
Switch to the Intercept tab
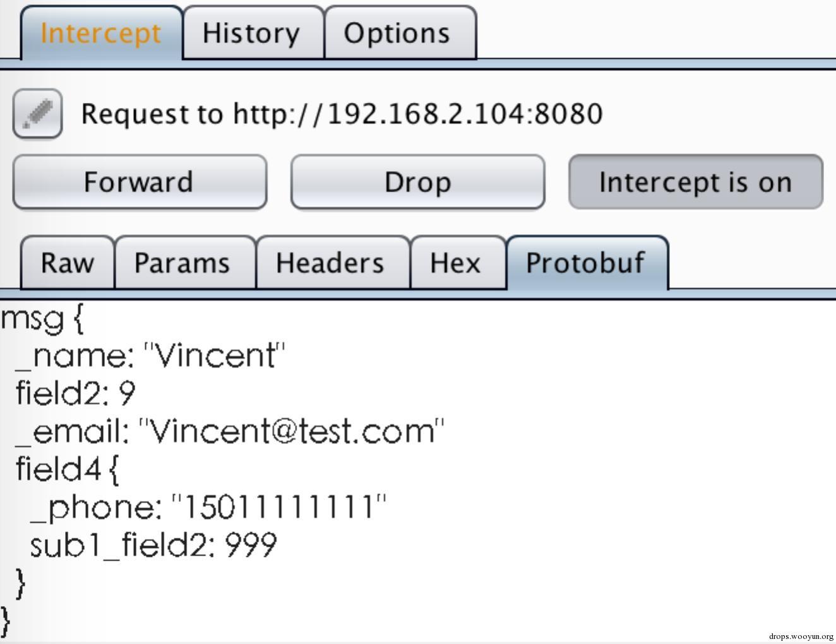click(101, 33)
